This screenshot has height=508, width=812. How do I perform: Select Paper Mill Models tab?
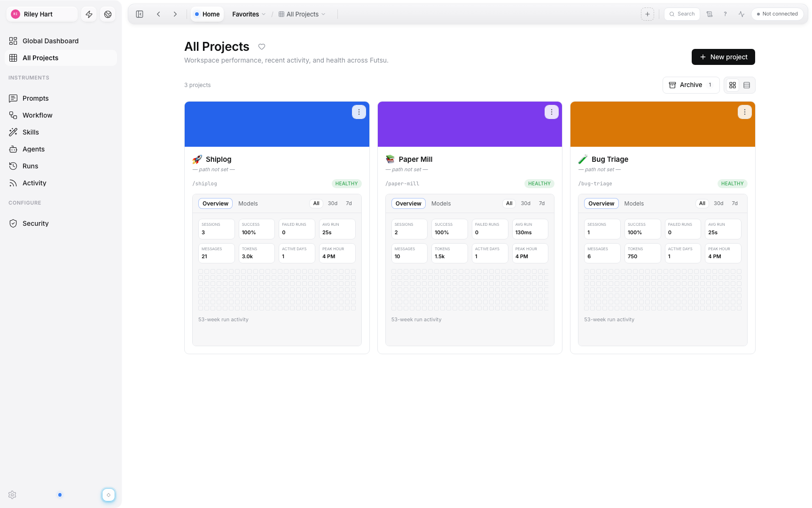(x=441, y=204)
